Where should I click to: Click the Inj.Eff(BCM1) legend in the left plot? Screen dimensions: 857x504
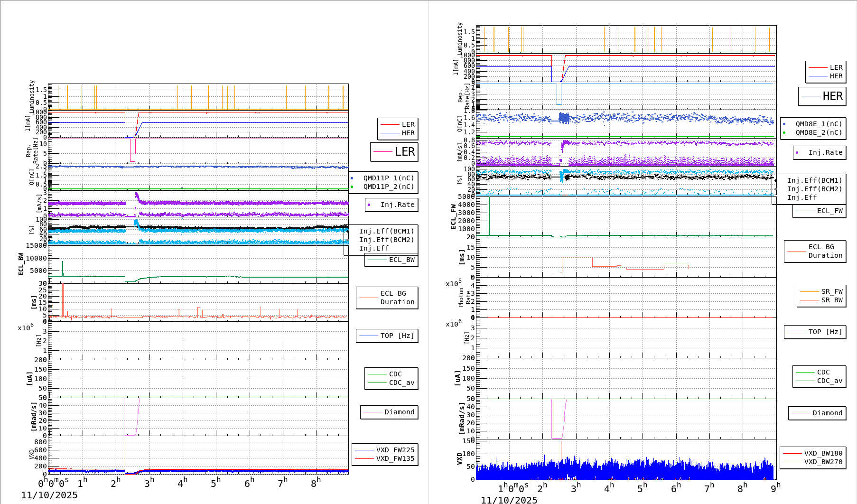[x=386, y=231]
